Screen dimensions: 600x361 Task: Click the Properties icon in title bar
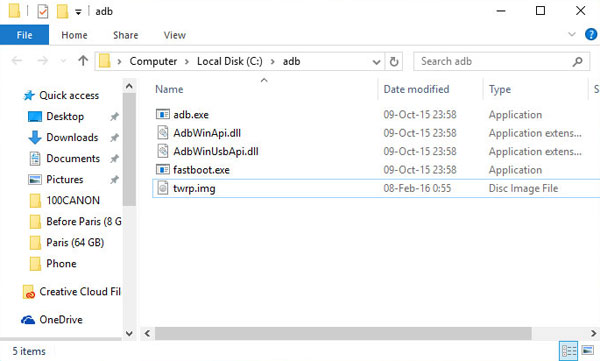click(x=43, y=11)
